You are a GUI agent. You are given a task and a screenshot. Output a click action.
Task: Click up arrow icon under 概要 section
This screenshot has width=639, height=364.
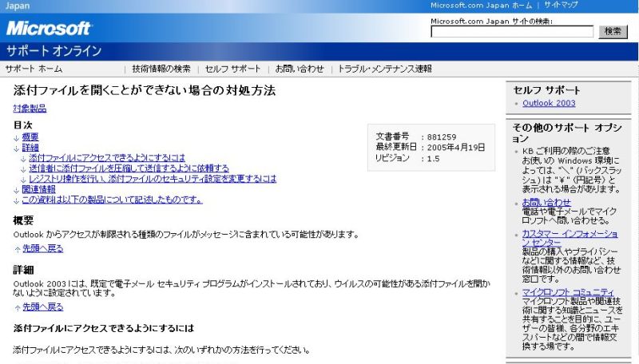[17, 249]
